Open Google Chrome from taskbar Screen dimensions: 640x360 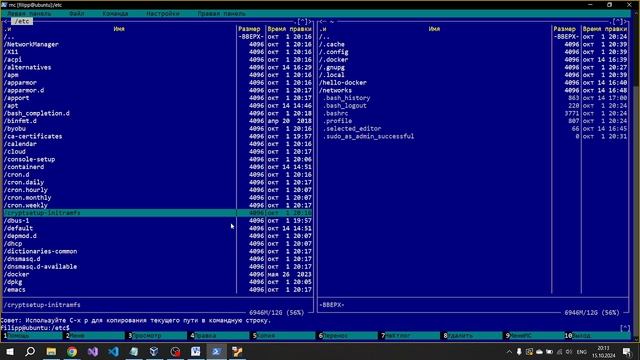pyautogui.click(x=72, y=351)
